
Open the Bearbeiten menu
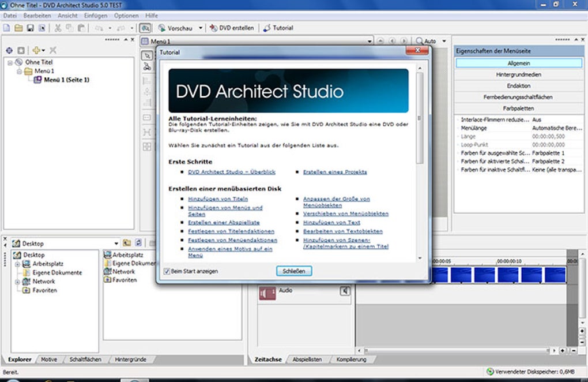point(37,16)
